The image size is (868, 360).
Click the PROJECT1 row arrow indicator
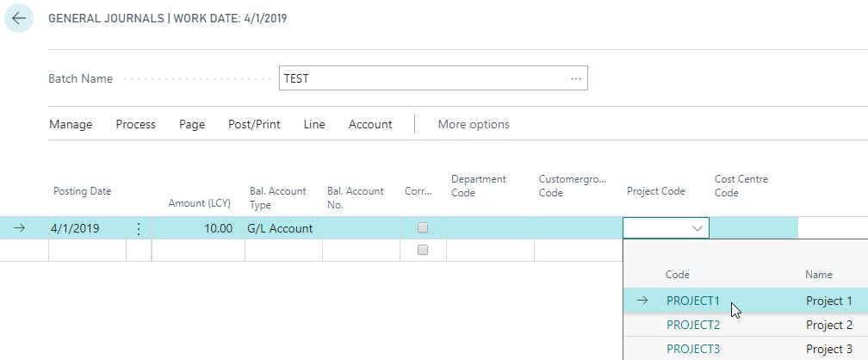(642, 301)
